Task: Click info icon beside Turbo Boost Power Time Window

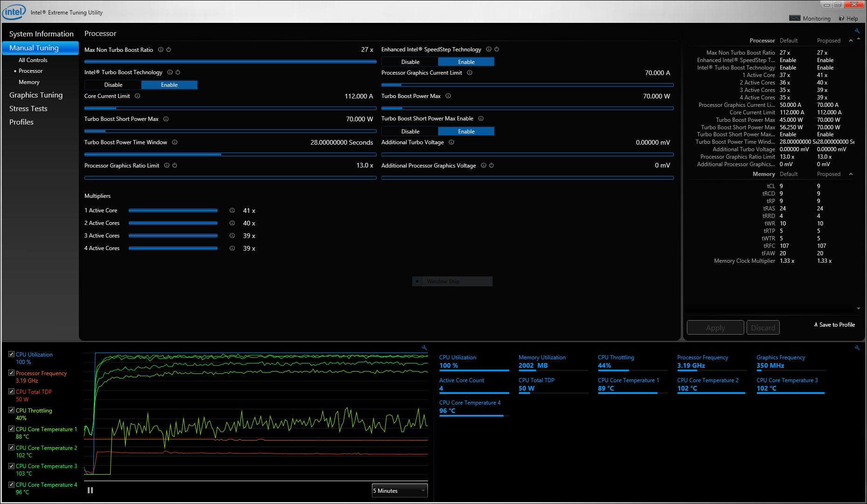Action: (175, 142)
